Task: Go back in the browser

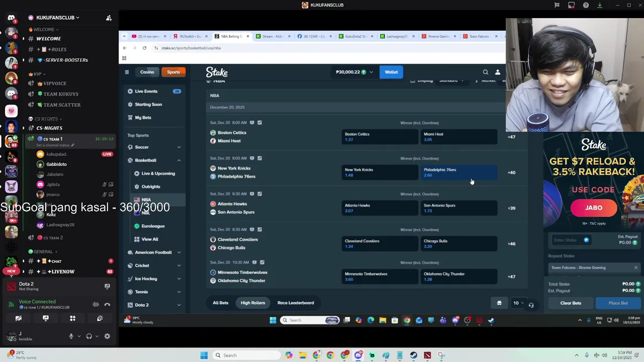Action: [125, 48]
